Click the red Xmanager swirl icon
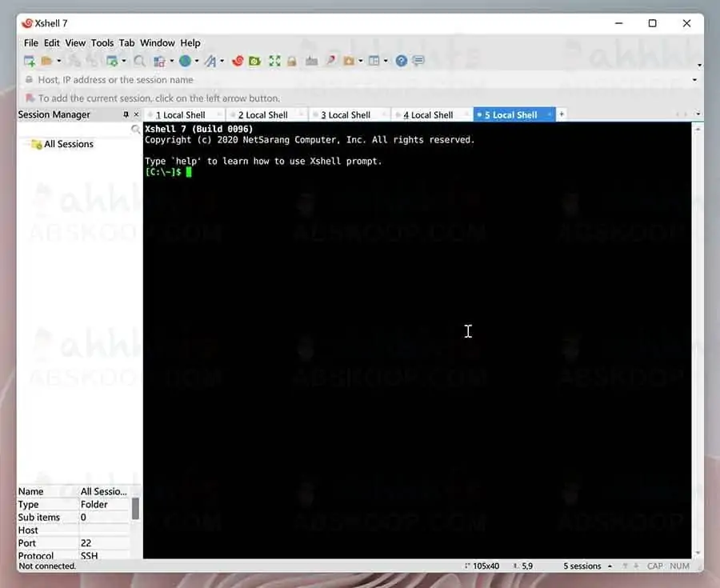Viewport: 720px width, 588px height. coord(238,61)
